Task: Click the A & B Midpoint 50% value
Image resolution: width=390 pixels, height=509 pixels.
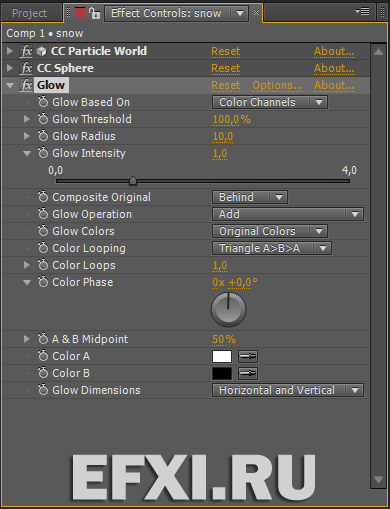Action: pos(224,339)
